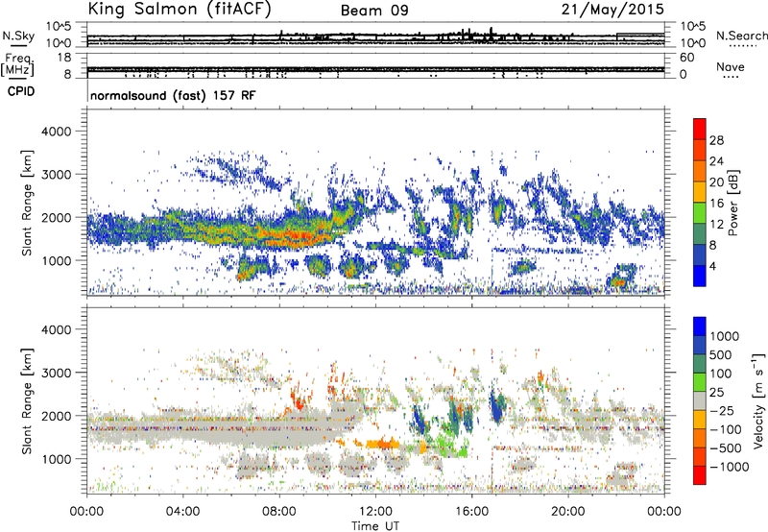Click the -25 velocity colorbar label
The height and width of the screenshot is (532, 768).
(x=721, y=411)
